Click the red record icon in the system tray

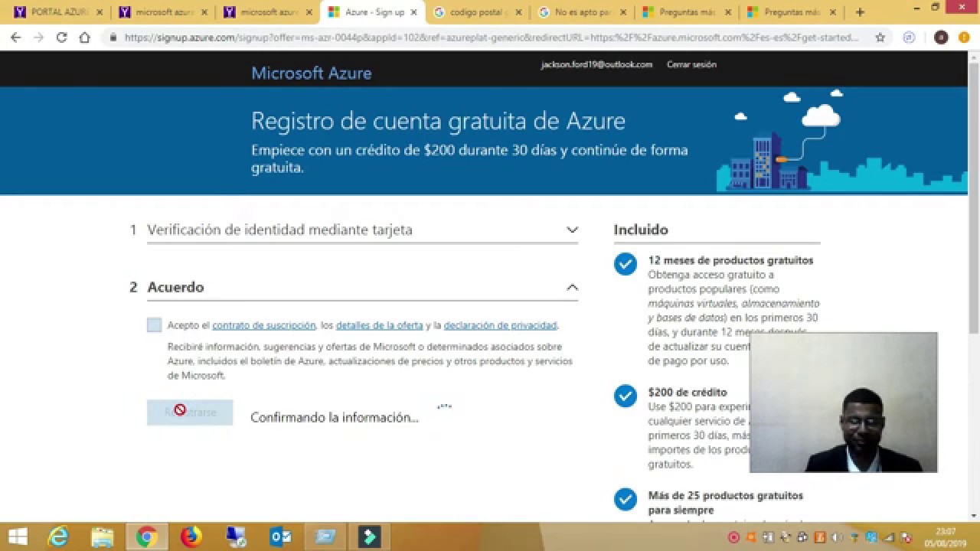point(733,537)
